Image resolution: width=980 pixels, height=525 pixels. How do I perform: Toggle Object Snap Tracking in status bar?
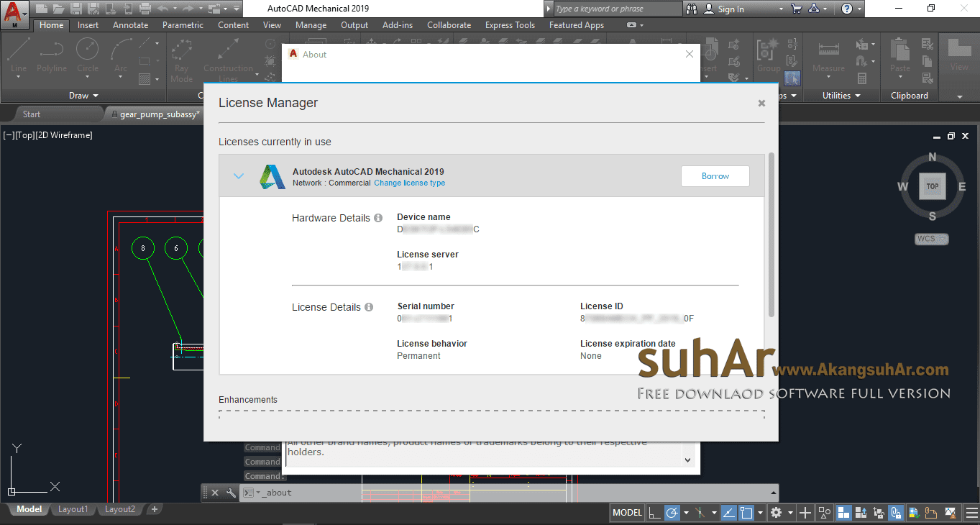click(729, 513)
